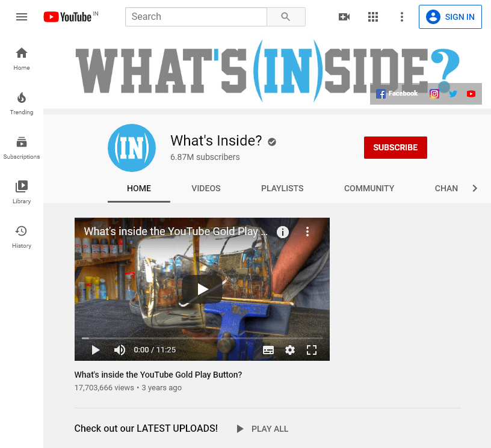Open the top bar settings three-dot menu
The width and height of the screenshot is (491, 448).
(402, 17)
